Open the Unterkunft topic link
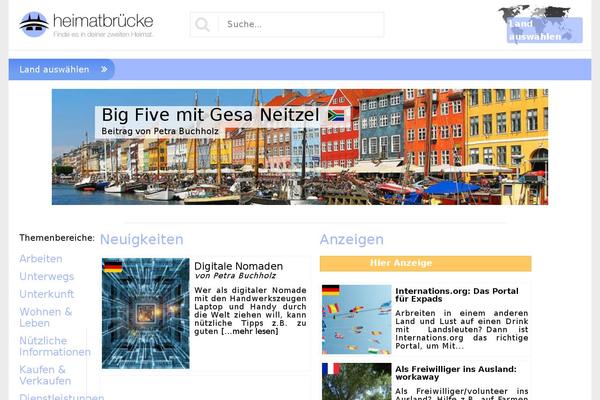This screenshot has height=400, width=600. [x=47, y=294]
